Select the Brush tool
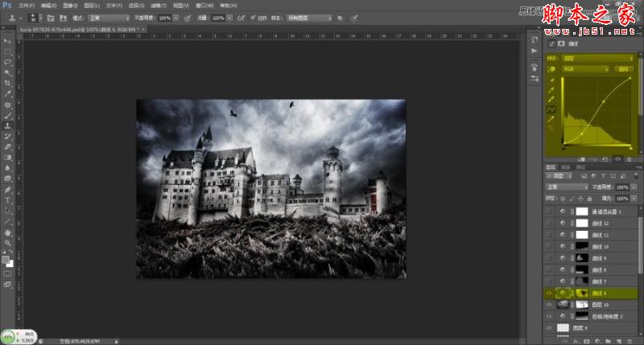The width and height of the screenshot is (644, 345). click(x=7, y=115)
